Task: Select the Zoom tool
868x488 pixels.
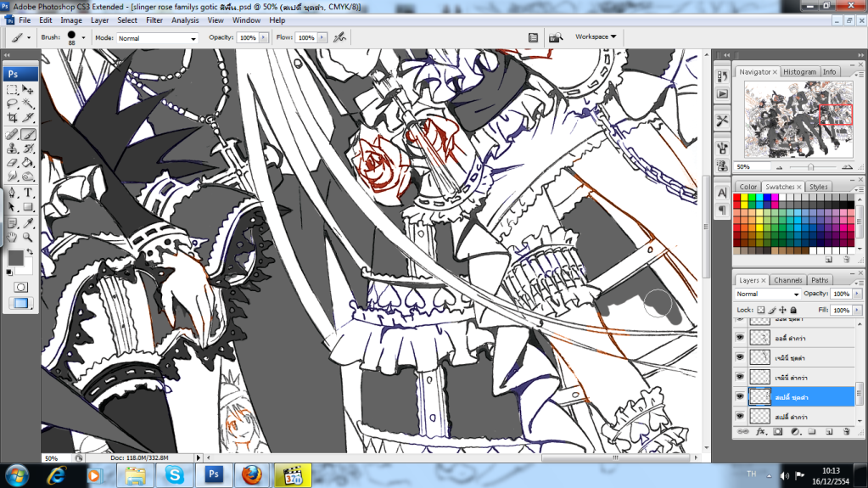Action: pos(28,237)
